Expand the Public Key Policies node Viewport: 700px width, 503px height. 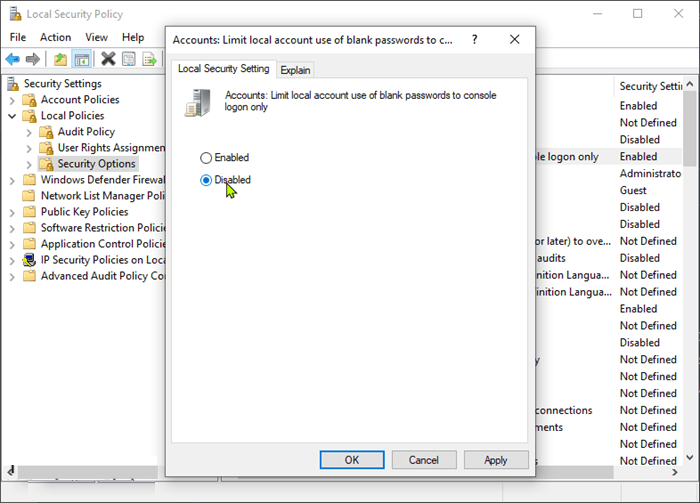click(x=12, y=212)
